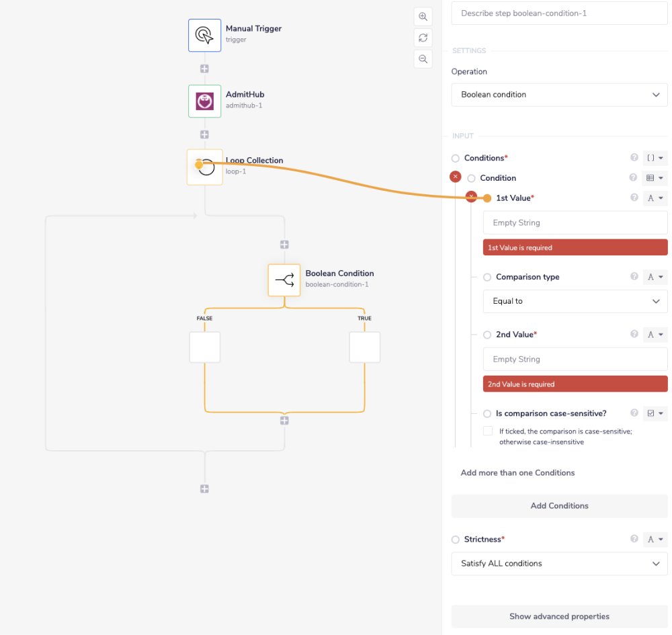Image resolution: width=672 pixels, height=635 pixels.
Task: Click the 1st Value input field
Action: [575, 222]
